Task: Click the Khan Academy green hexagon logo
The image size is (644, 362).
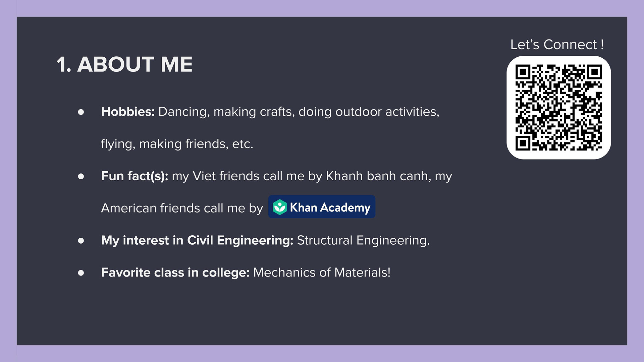Action: (x=279, y=207)
